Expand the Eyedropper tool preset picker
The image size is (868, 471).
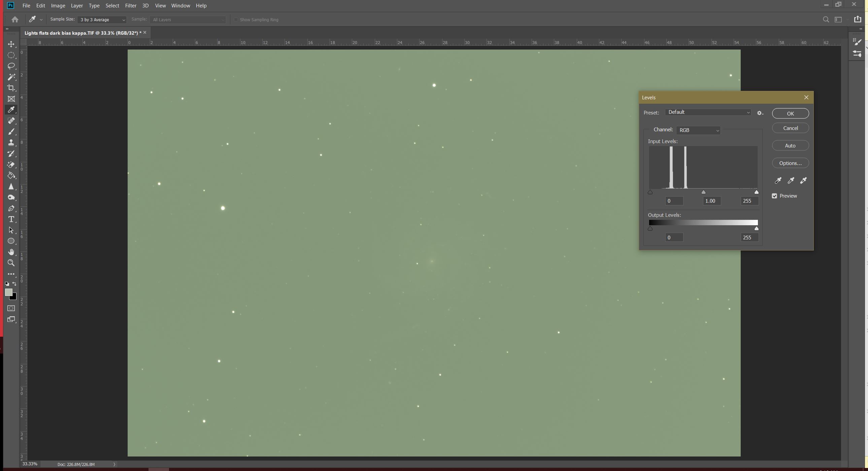(41, 20)
